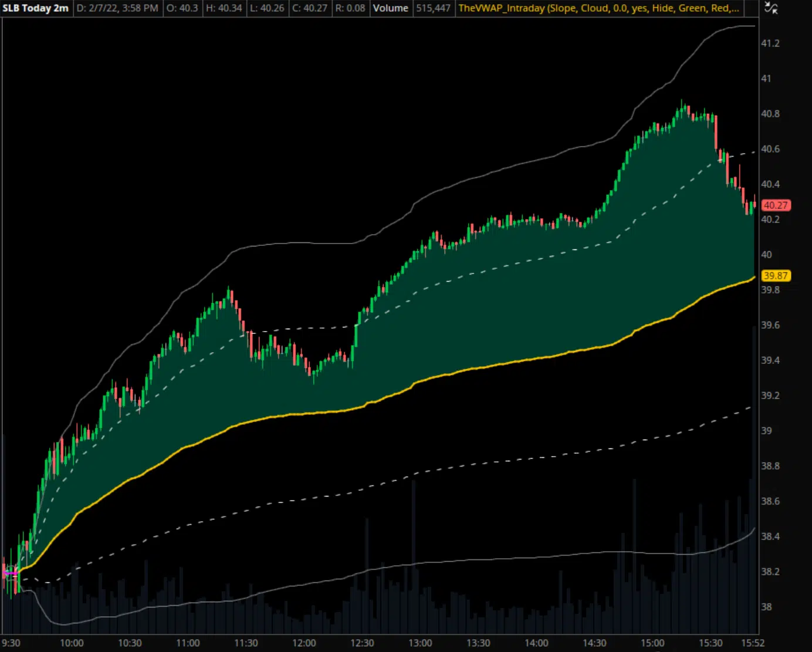Click the SLB Today 2m chart label

pos(36,8)
